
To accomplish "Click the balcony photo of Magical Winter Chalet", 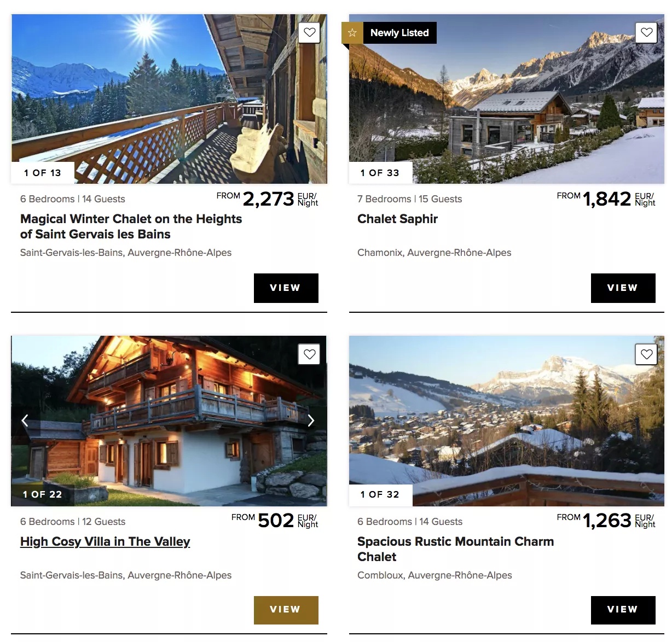I will tap(169, 99).
